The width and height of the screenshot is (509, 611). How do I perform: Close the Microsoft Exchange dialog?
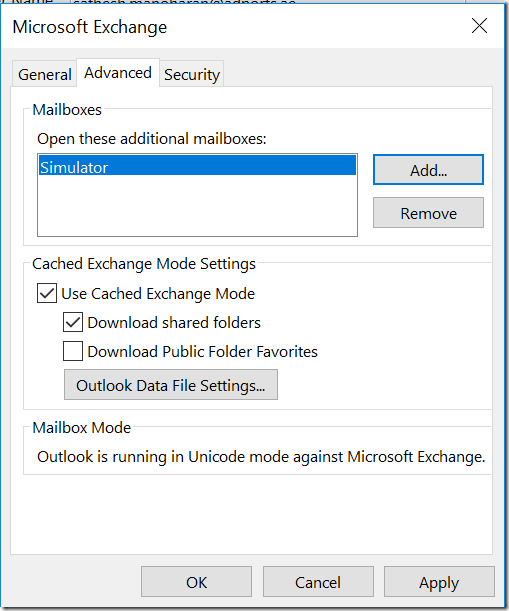pyautogui.click(x=479, y=26)
